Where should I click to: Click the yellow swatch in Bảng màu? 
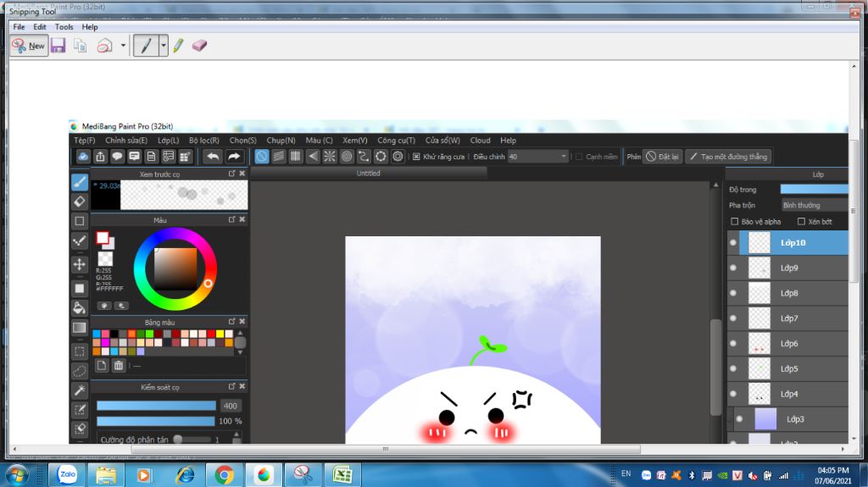[220, 334]
